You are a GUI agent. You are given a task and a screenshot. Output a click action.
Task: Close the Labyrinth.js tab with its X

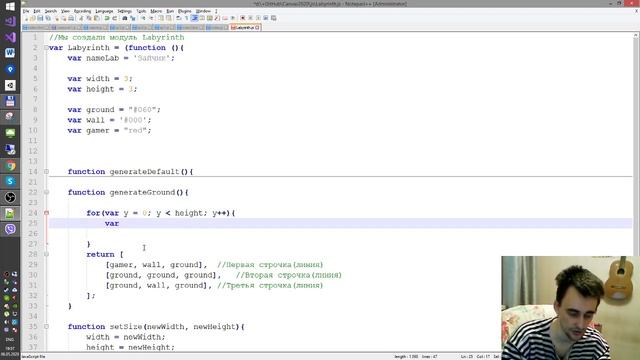point(258,28)
